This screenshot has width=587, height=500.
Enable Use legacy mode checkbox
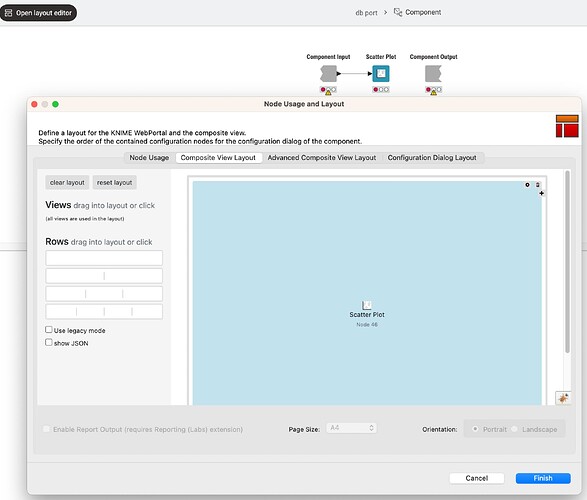click(49, 330)
